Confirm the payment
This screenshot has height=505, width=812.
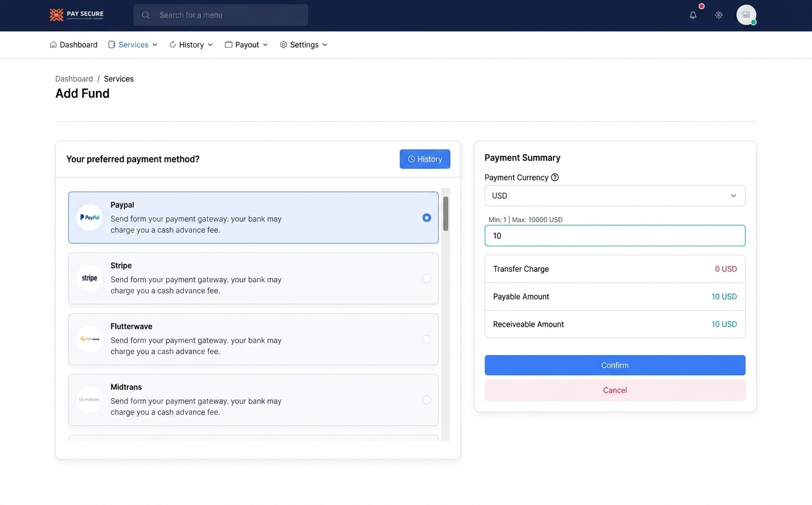coord(615,365)
